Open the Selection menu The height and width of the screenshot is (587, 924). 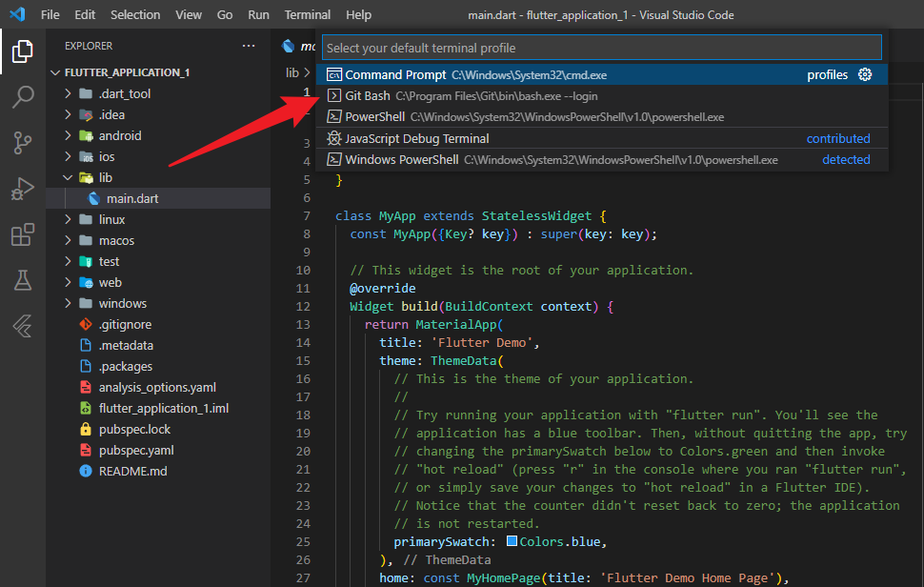point(135,14)
